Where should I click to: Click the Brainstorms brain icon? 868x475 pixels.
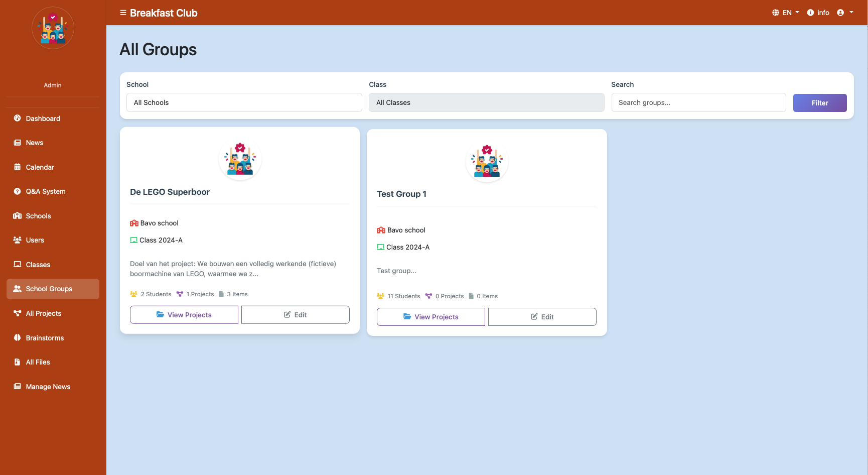click(x=18, y=338)
